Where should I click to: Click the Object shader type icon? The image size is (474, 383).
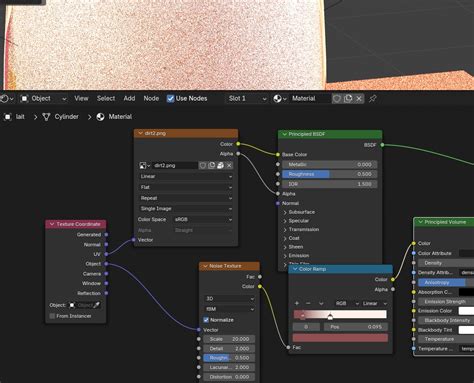pyautogui.click(x=24, y=99)
